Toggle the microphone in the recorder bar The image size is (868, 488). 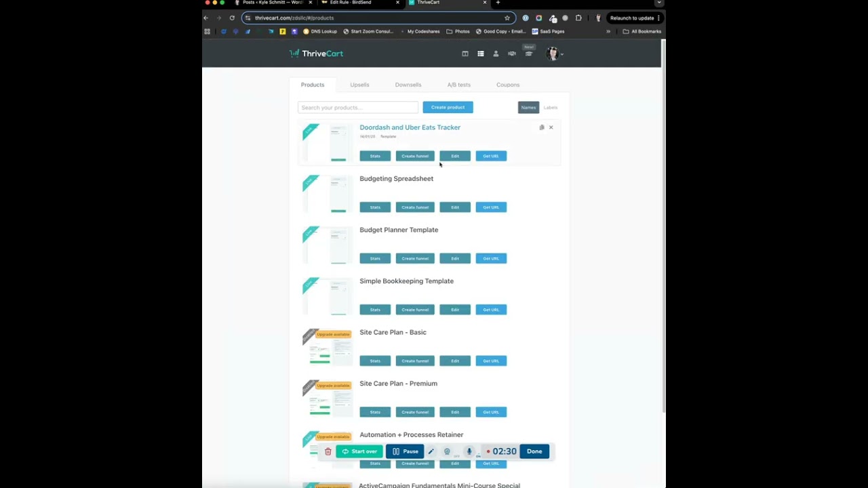[469, 451]
